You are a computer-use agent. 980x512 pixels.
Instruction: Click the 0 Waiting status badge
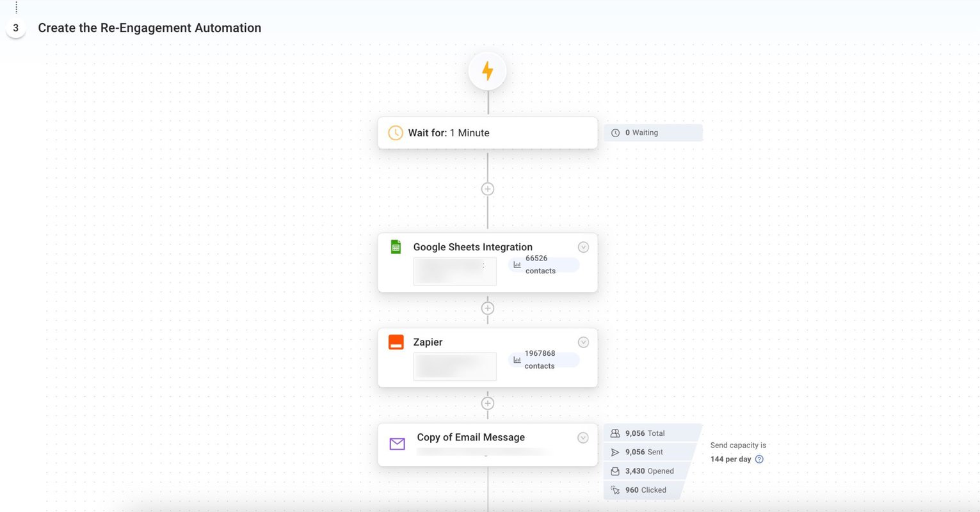[x=653, y=133]
